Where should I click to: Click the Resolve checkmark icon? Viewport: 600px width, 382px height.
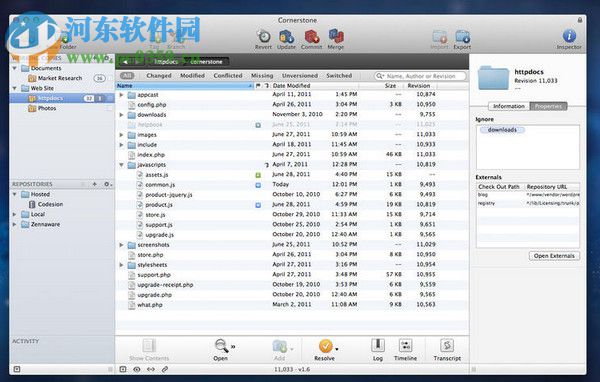click(325, 346)
